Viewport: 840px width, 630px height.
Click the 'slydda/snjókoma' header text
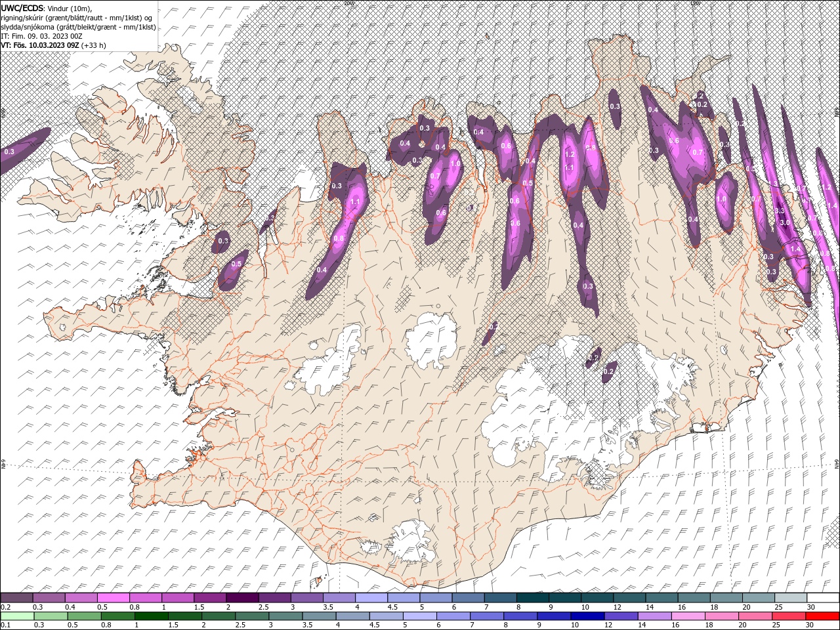(27, 27)
